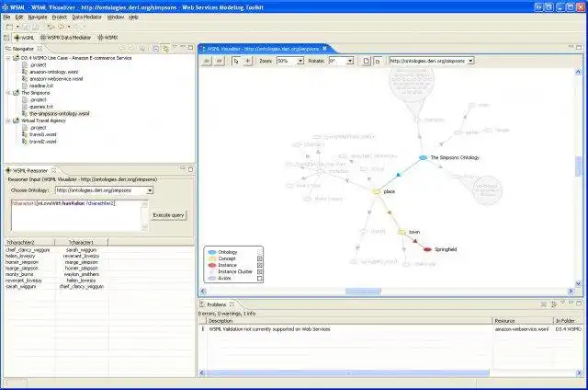The height and width of the screenshot is (390, 588).
Task: Click the Navigator forward arrow icon
Action: (131, 49)
